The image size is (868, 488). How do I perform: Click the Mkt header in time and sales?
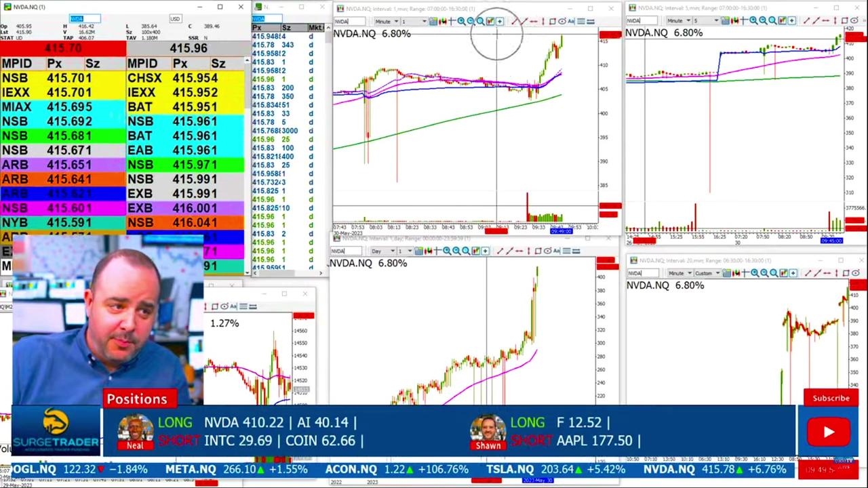[x=315, y=28]
